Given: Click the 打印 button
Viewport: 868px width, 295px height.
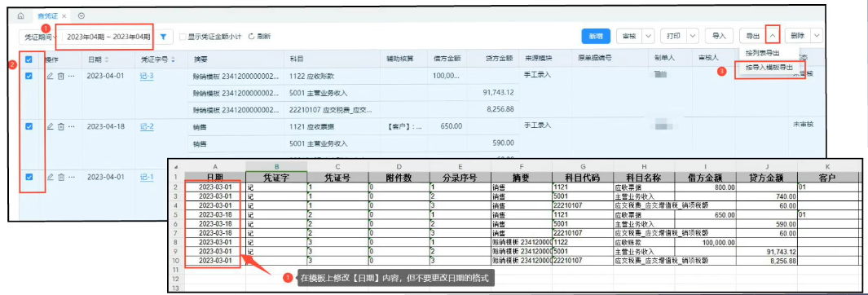Looking at the screenshot, I should (674, 36).
